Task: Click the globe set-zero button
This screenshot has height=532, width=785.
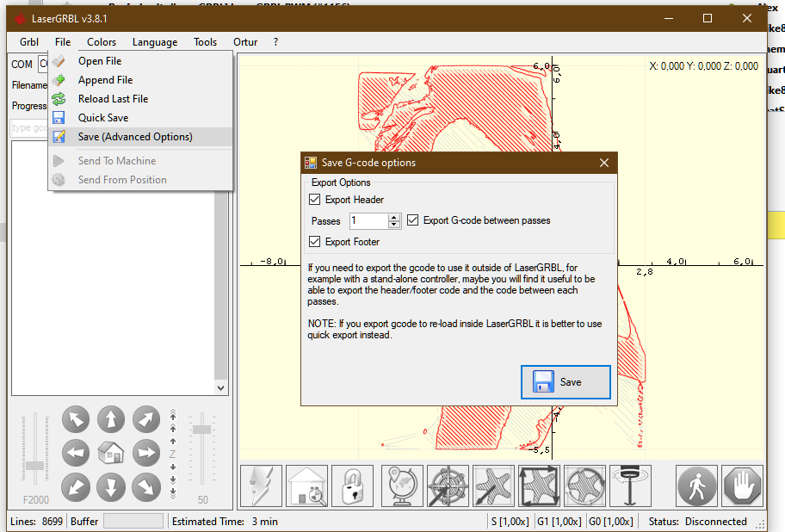Action: [403, 486]
